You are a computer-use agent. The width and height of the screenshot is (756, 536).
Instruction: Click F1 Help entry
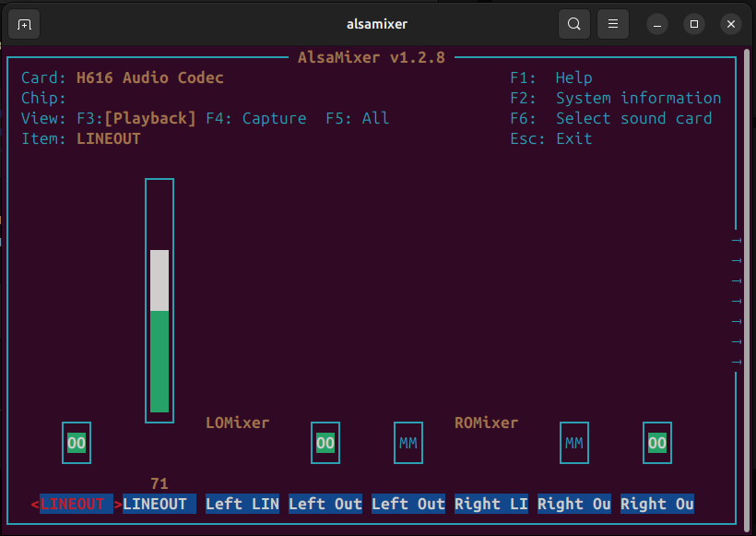[551, 77]
